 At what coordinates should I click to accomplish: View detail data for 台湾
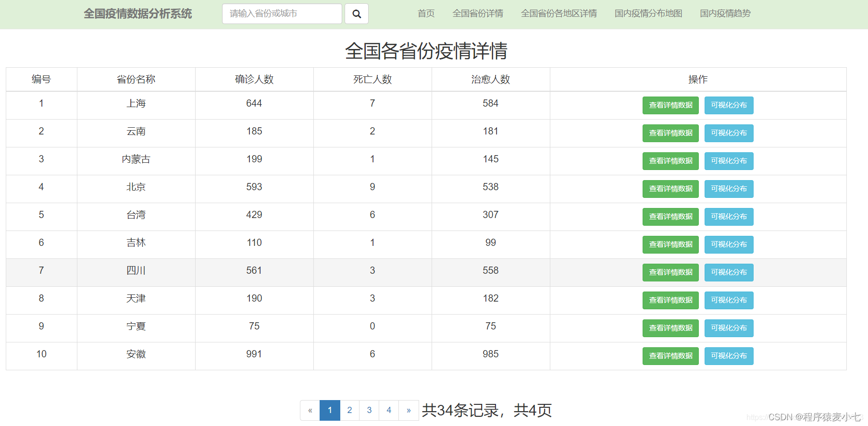click(670, 217)
